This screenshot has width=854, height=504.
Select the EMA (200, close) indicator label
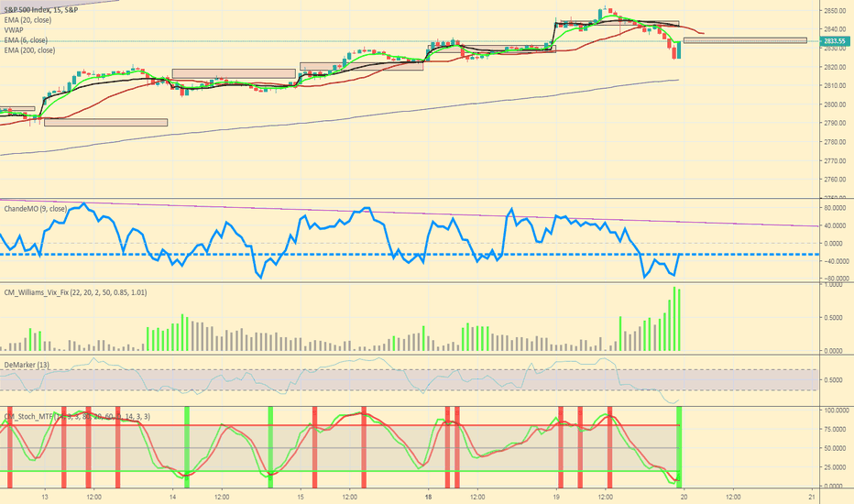click(x=29, y=50)
